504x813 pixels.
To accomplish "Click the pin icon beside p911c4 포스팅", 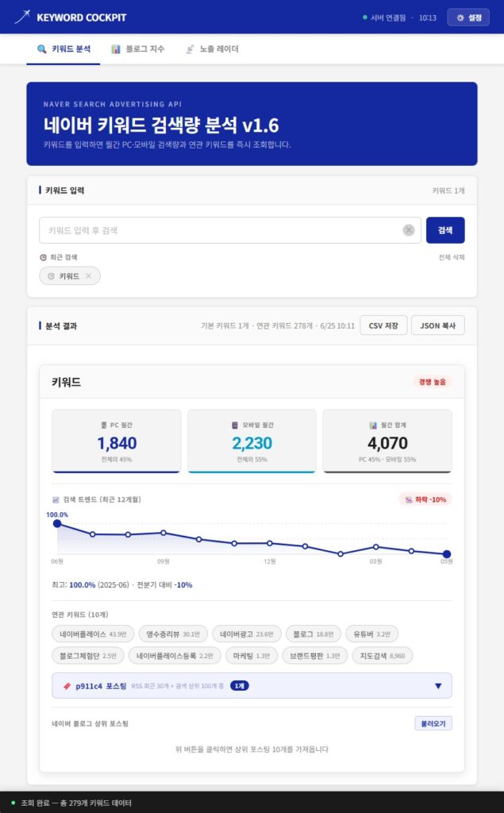I will [67, 686].
